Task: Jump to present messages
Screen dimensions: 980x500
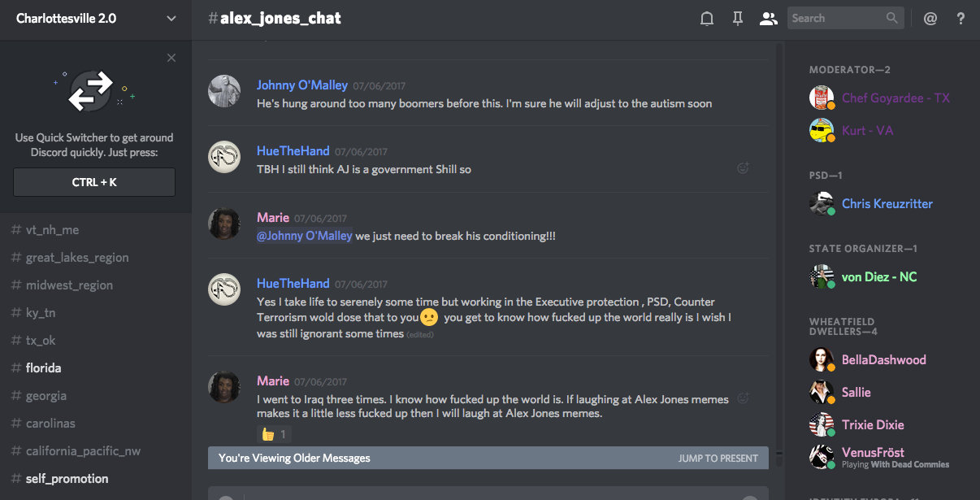Action: pyautogui.click(x=718, y=459)
